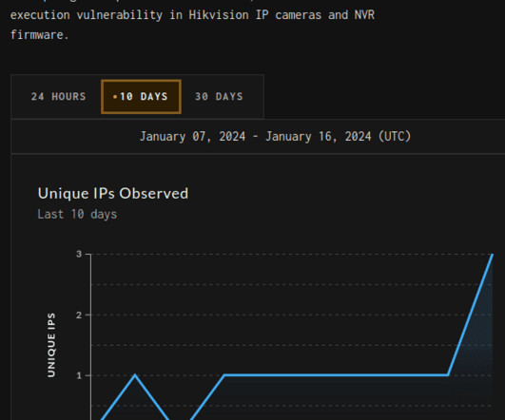Click the January 16, 2024 end date
The image size is (505, 420).
[319, 137]
